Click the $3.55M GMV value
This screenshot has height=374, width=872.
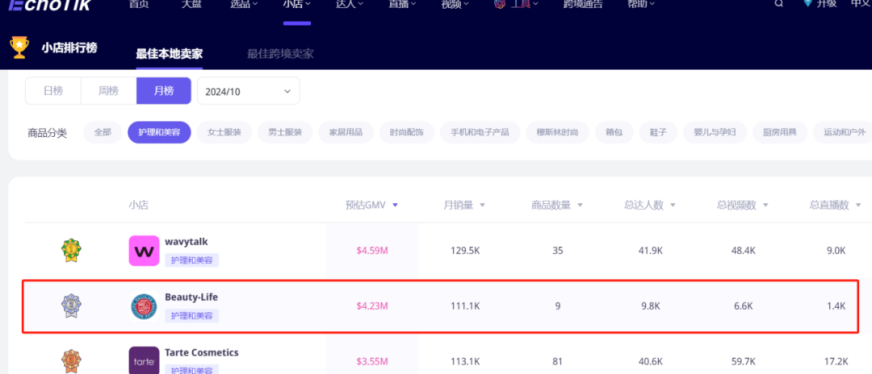(372, 361)
